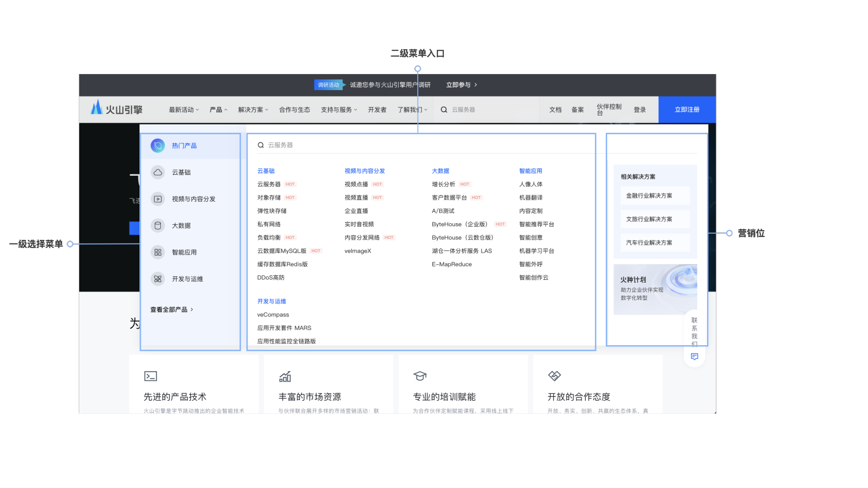The image size is (868, 488).
Task: Open 查看全部产品 at the sidebar bottom
Action: click(x=172, y=310)
